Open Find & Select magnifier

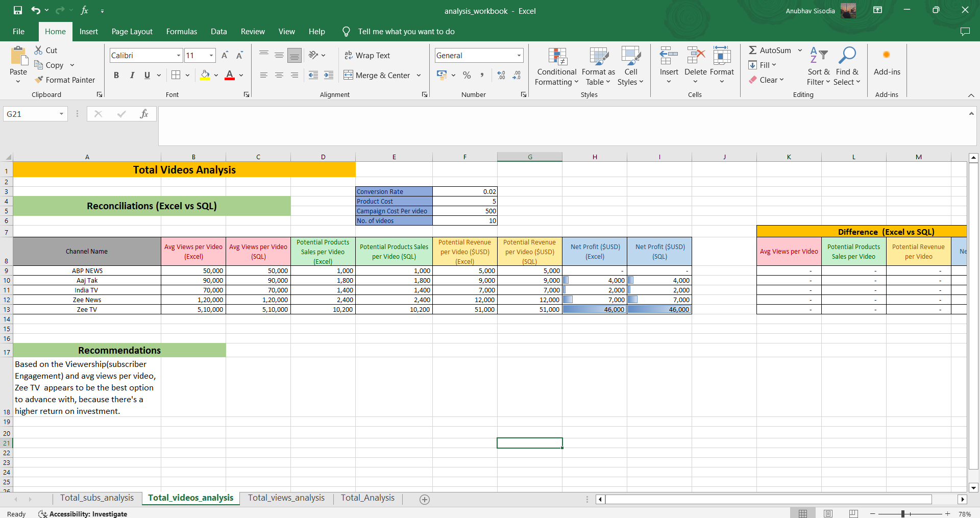coord(847,66)
